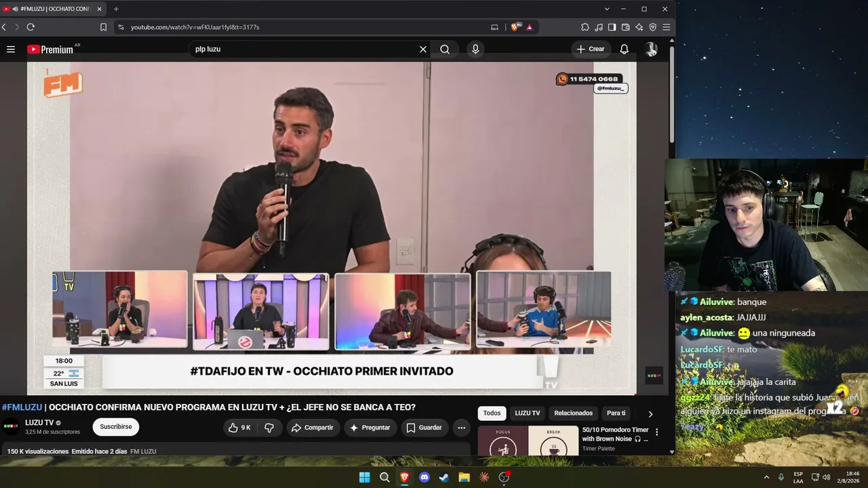Open more video actions ellipsis
This screenshot has width=868, height=488.
pyautogui.click(x=461, y=428)
